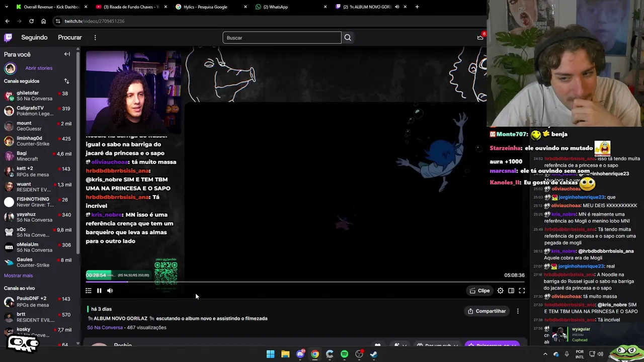Image resolution: width=644 pixels, height=362 pixels.
Task: Open more options next to Compartilhar
Action: coord(518,311)
